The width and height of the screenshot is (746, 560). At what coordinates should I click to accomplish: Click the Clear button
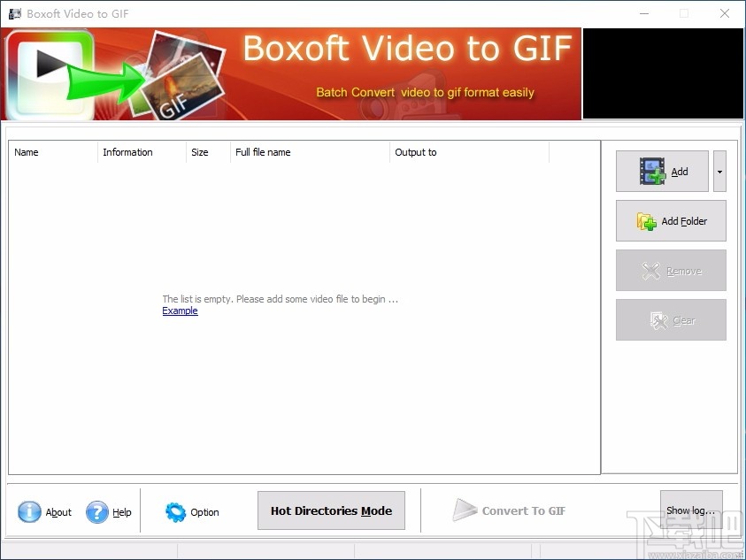click(671, 319)
